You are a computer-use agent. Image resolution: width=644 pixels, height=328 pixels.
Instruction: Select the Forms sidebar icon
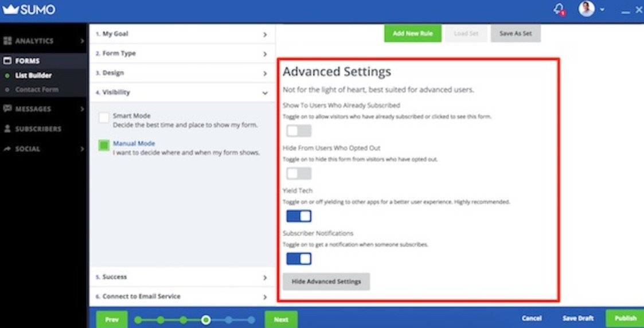coord(7,61)
